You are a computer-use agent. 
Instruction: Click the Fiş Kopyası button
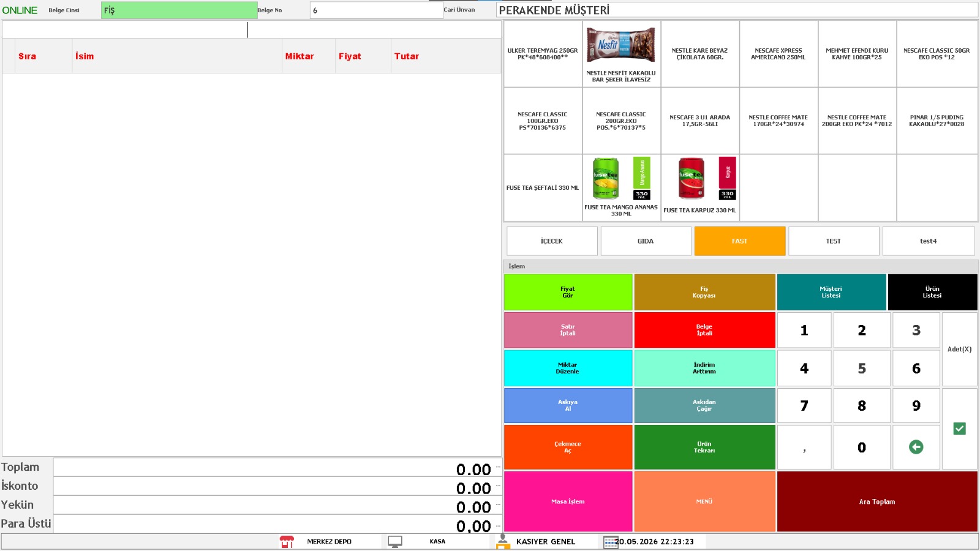click(x=704, y=292)
